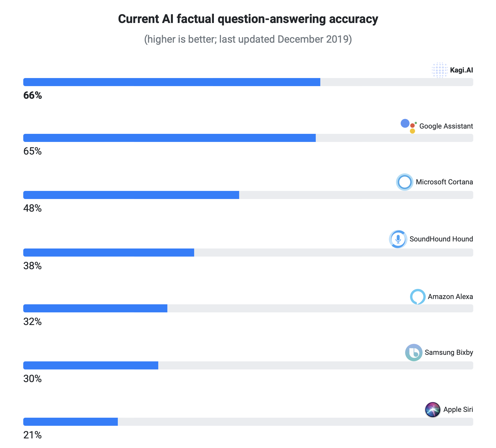Click the Samsung Bixby text label

(x=449, y=352)
